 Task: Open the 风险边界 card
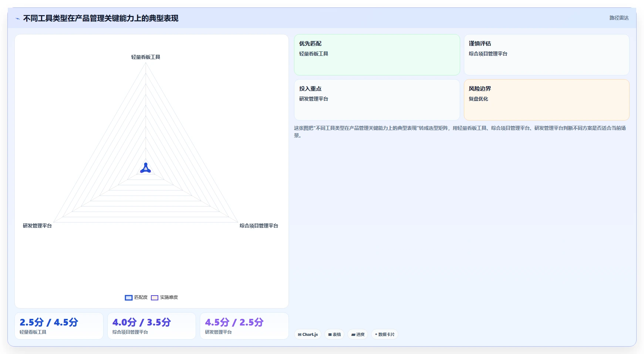(x=547, y=100)
